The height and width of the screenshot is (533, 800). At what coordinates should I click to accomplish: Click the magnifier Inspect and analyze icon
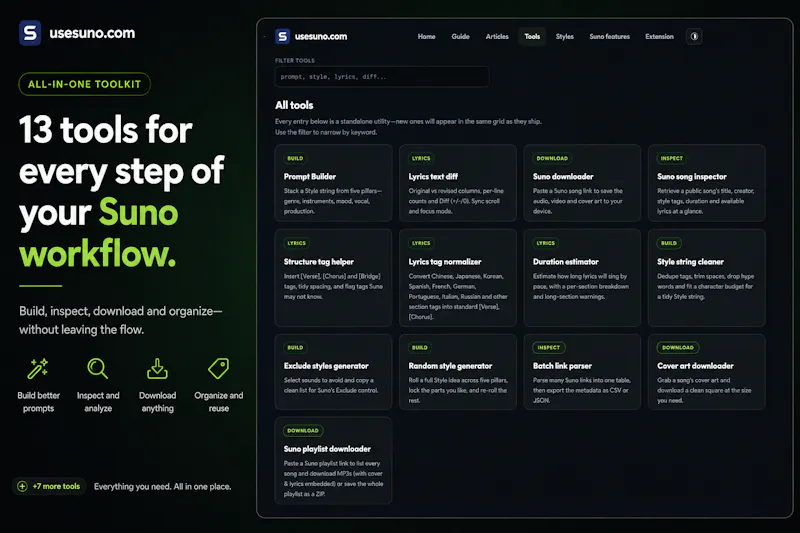click(97, 368)
